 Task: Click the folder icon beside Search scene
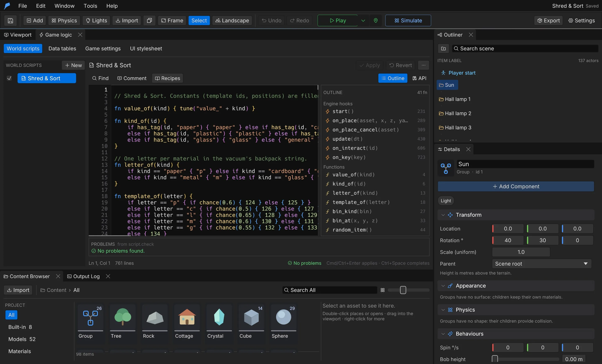(443, 48)
